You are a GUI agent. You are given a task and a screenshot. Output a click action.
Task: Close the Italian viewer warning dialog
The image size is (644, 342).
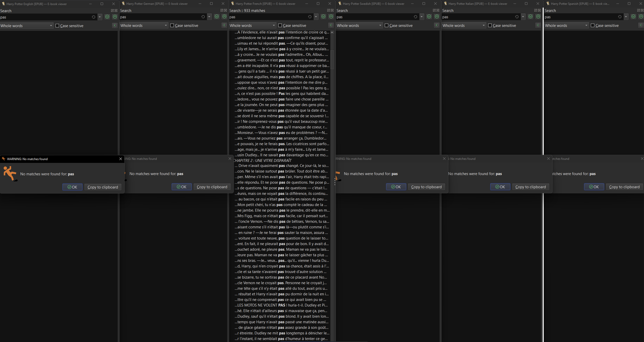point(548,158)
